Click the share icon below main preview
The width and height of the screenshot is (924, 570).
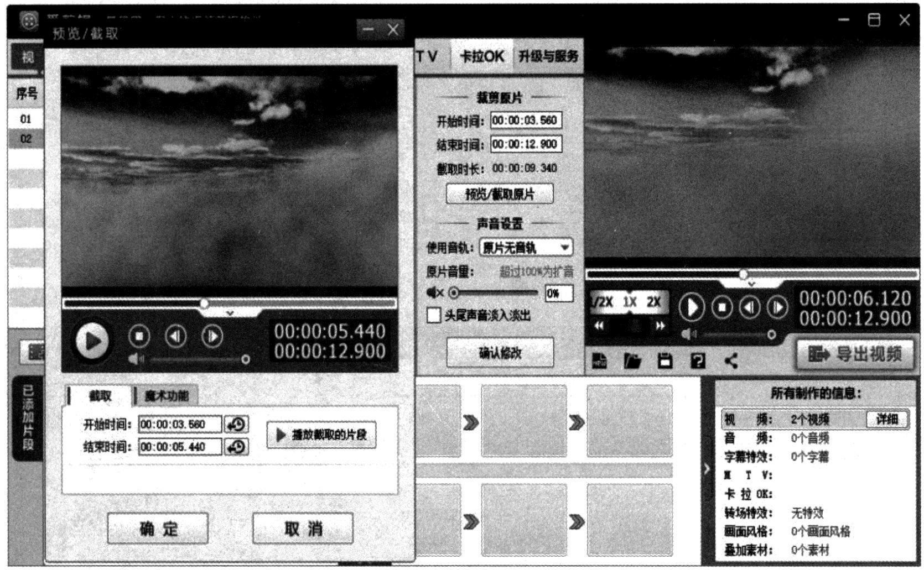731,361
